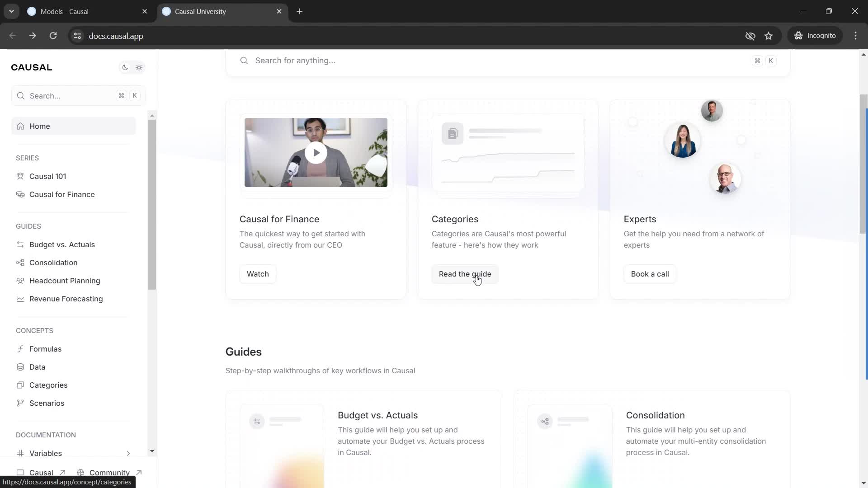Click the Experts card woman avatar

click(683, 141)
